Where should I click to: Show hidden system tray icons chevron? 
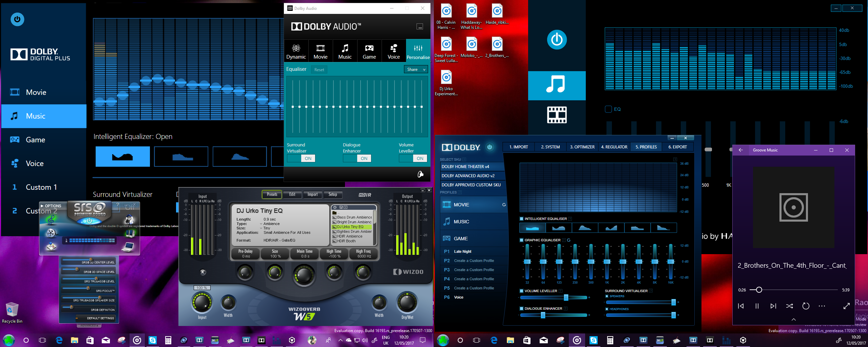pyautogui.click(x=340, y=340)
